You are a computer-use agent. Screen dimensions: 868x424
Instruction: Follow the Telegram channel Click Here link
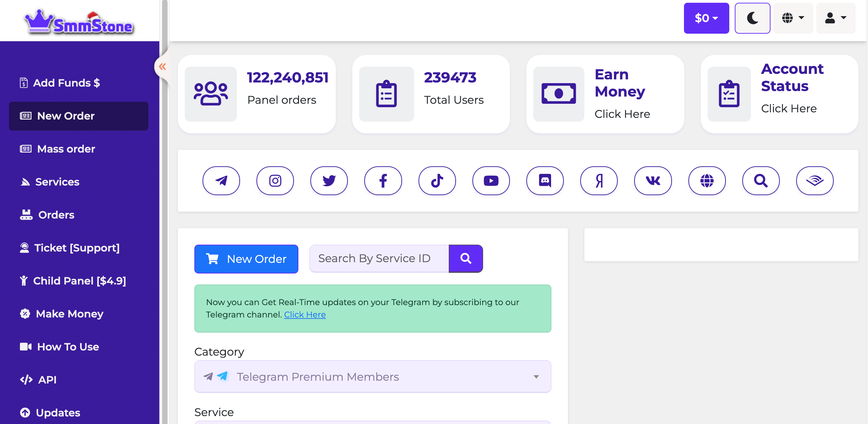[x=305, y=315]
